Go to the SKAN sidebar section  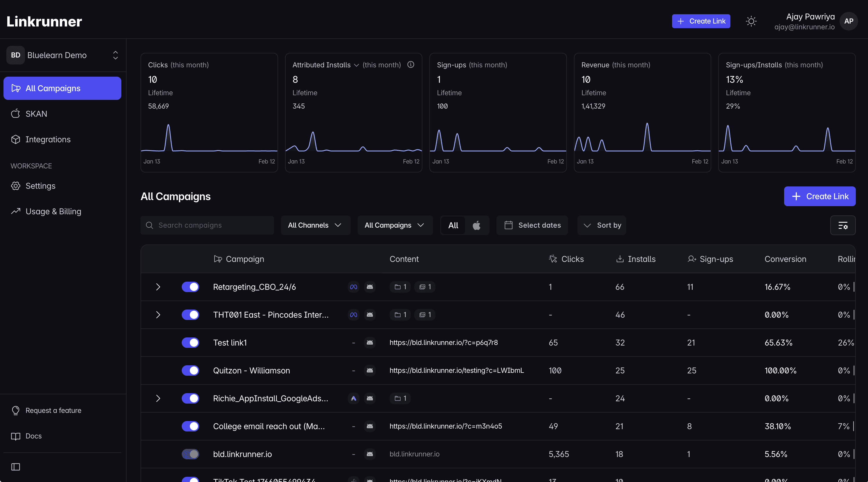[x=36, y=114]
